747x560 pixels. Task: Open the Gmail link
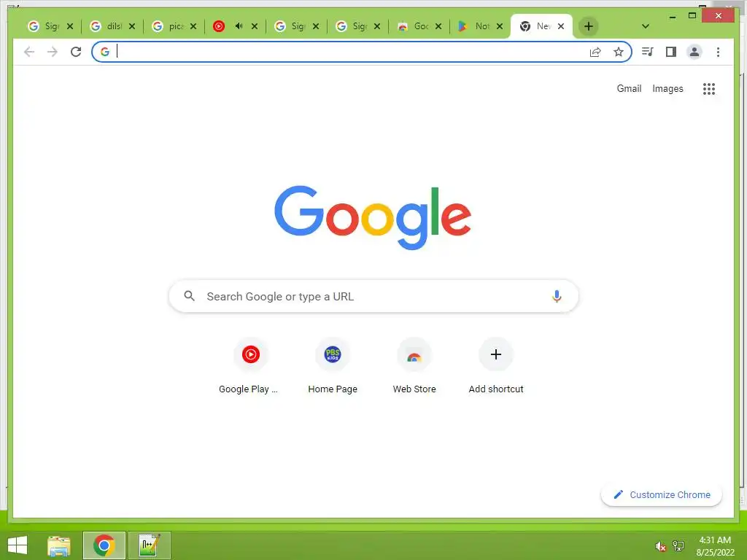tap(629, 88)
